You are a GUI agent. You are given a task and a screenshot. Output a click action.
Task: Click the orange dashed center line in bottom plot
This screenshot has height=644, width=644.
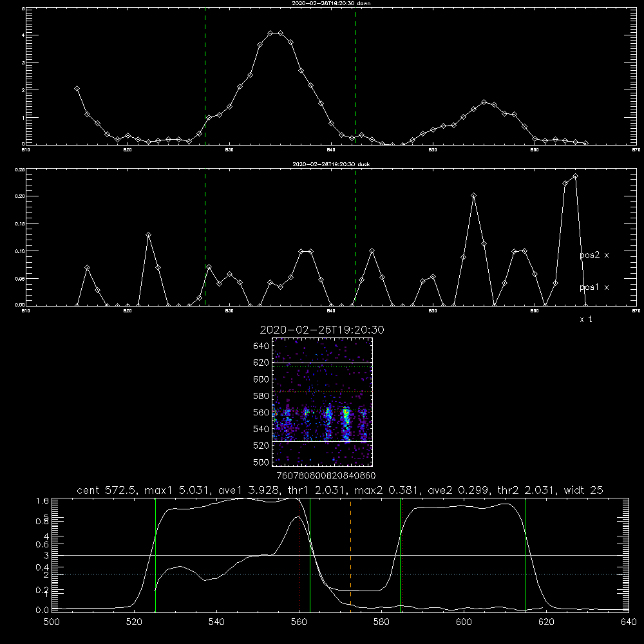point(350,555)
